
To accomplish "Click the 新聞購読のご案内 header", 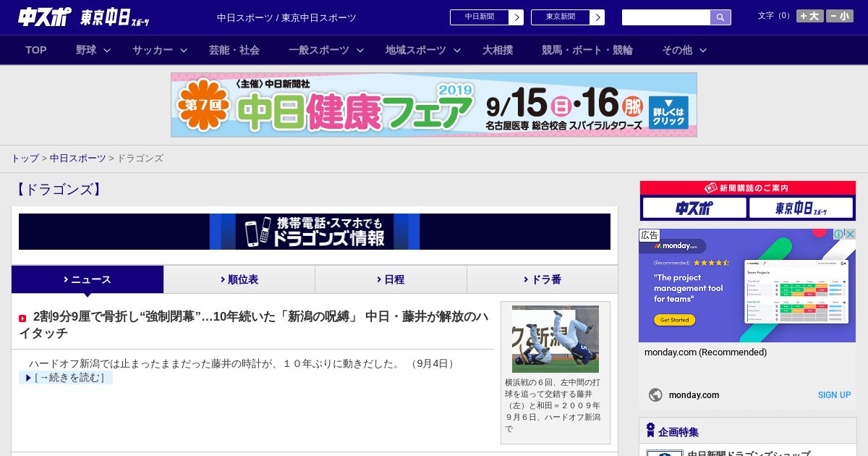I will click(747, 187).
